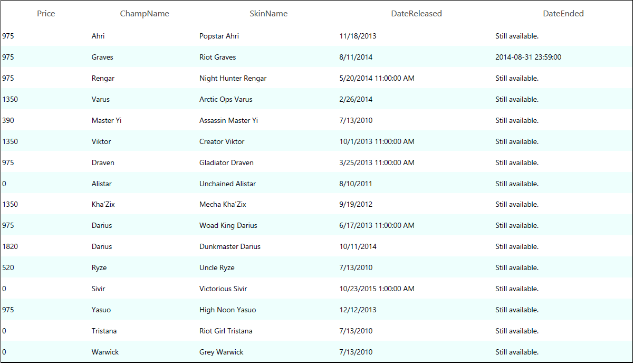Click the DateReleased column header

click(x=416, y=14)
